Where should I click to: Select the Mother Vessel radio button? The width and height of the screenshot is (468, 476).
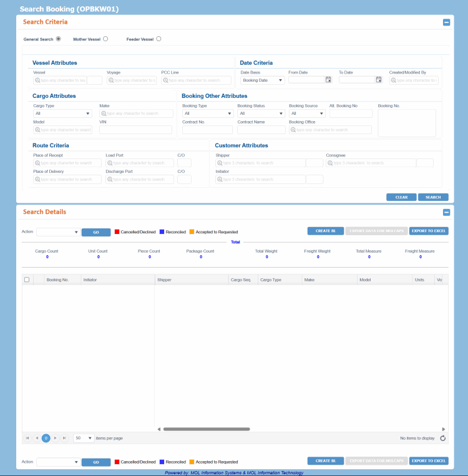tap(105, 39)
